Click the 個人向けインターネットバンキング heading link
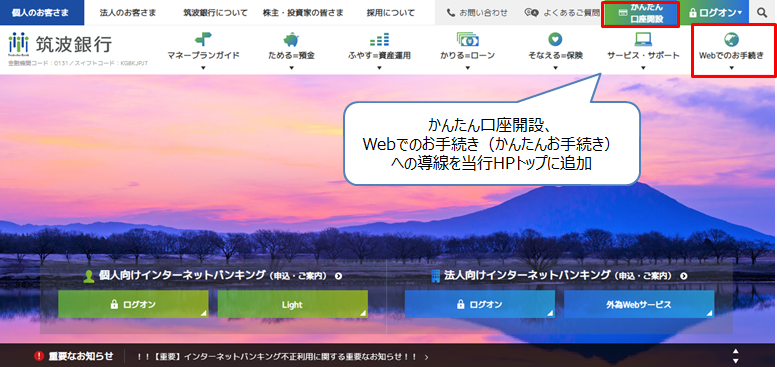Viewport: 777px width, 367px height. click(213, 276)
